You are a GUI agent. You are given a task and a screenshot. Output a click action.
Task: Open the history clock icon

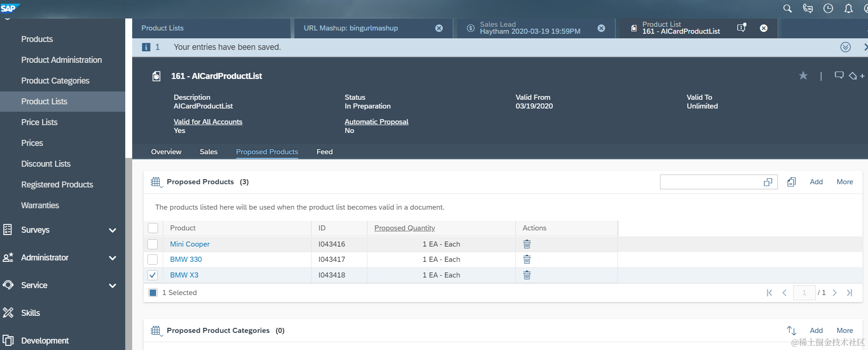click(x=828, y=8)
